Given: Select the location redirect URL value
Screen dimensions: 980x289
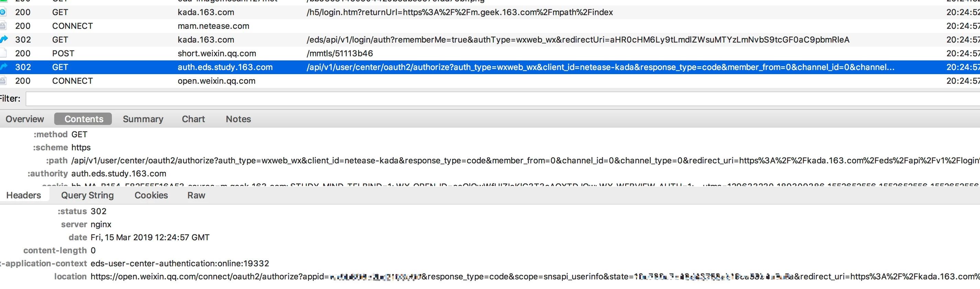Looking at the screenshot, I should click(x=535, y=276).
